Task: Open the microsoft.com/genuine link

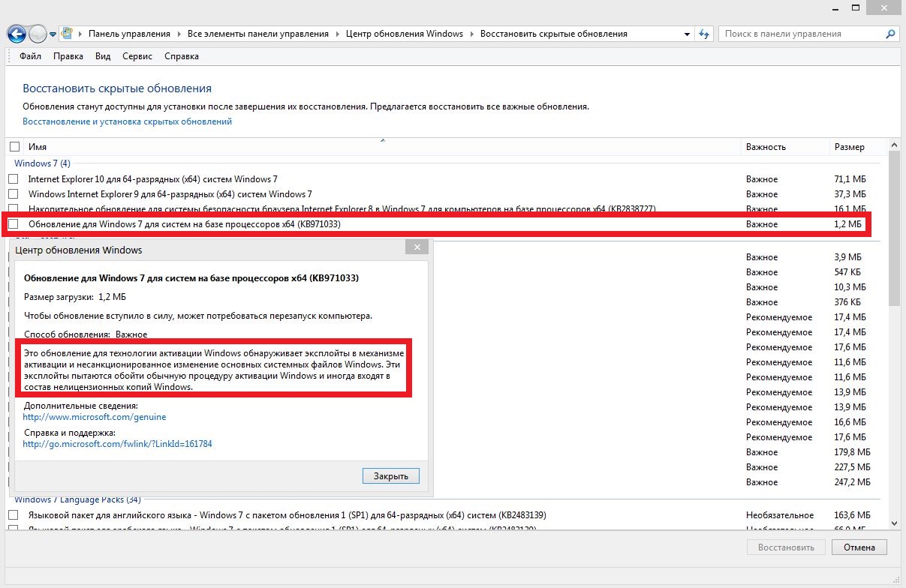Action: click(x=95, y=417)
